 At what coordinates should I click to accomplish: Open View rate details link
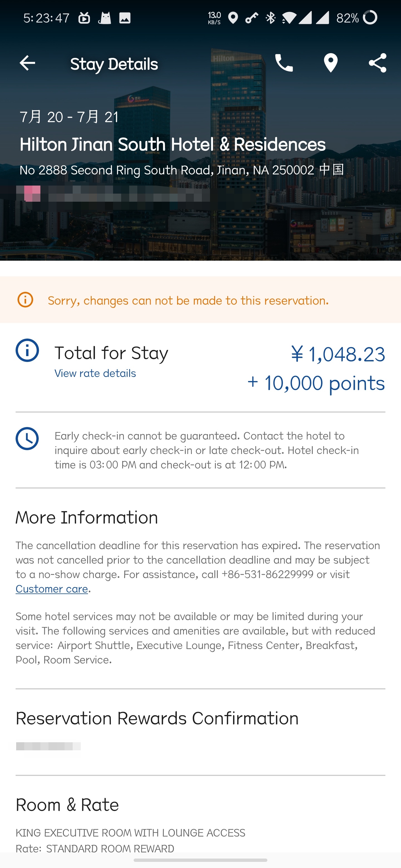coord(95,373)
